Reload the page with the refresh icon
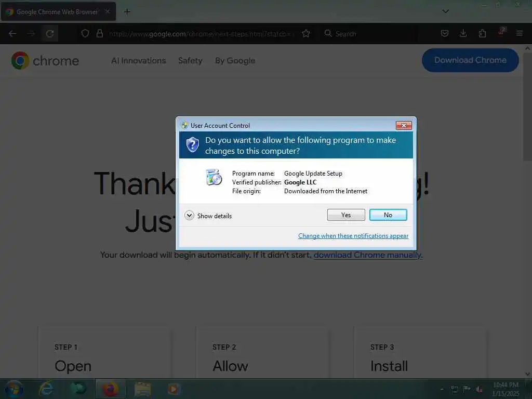This screenshot has height=399, width=532. [x=50, y=34]
